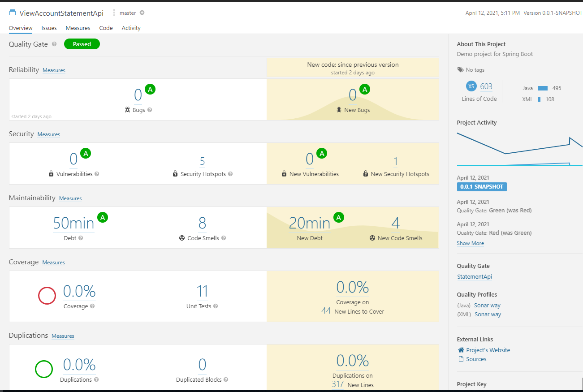Click the XS size badge near Lines of Code
The image size is (583, 392).
(x=471, y=86)
